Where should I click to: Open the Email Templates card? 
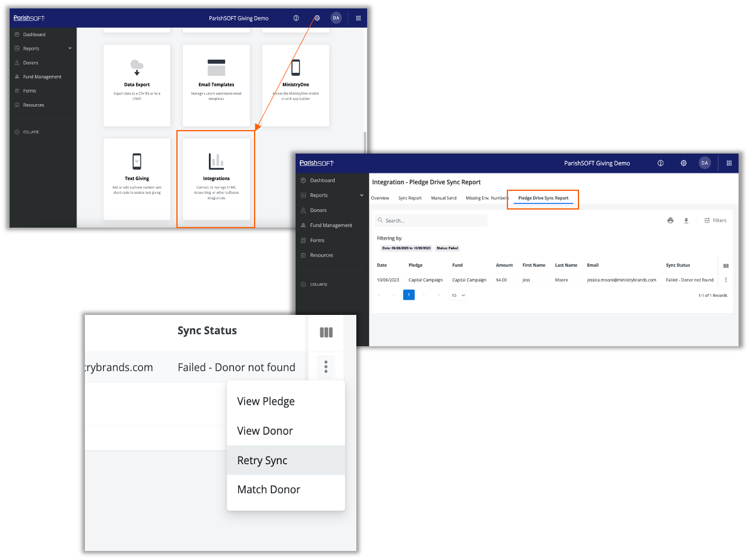coord(216,85)
